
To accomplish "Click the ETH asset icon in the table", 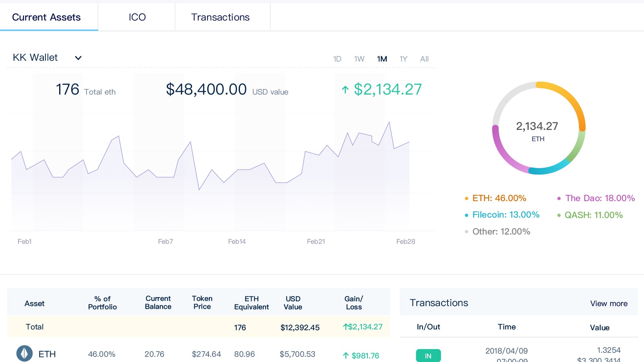I will pyautogui.click(x=25, y=354).
